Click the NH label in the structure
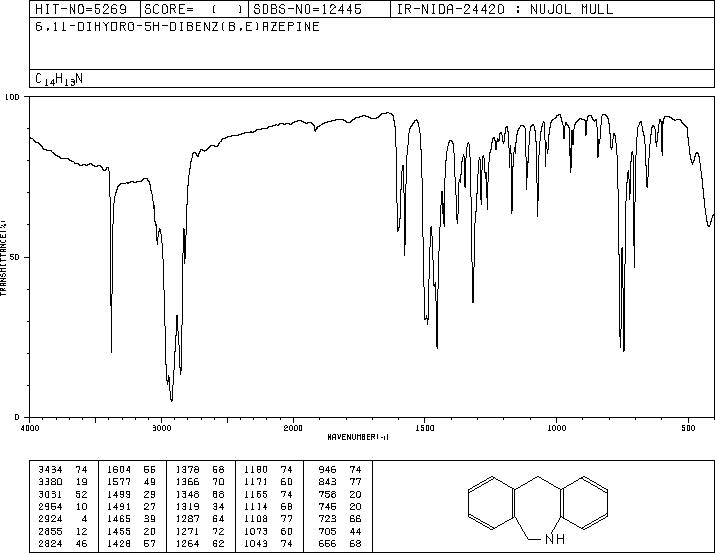The width and height of the screenshot is (715, 553). tap(555, 539)
